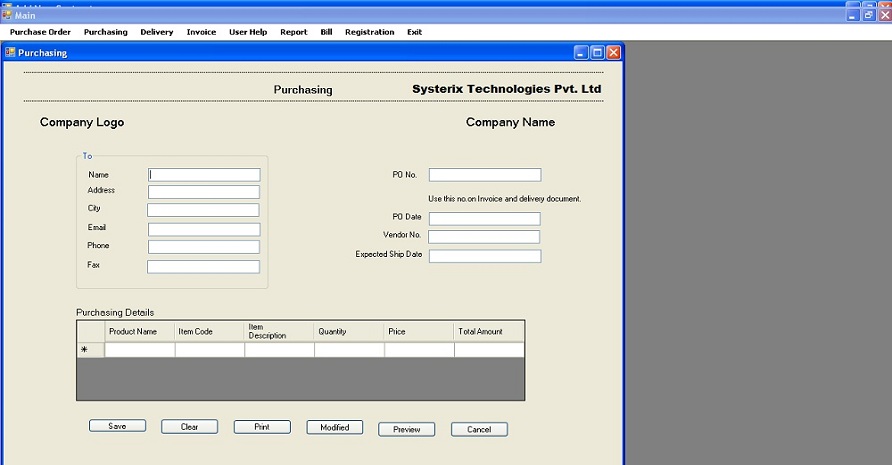Click the Save button
892x465 pixels.
pos(117,426)
